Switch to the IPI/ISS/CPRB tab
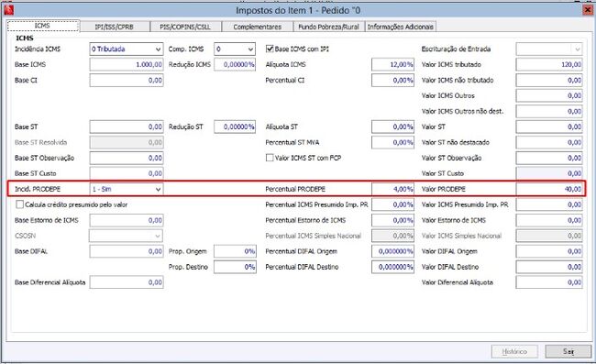 click(x=115, y=27)
